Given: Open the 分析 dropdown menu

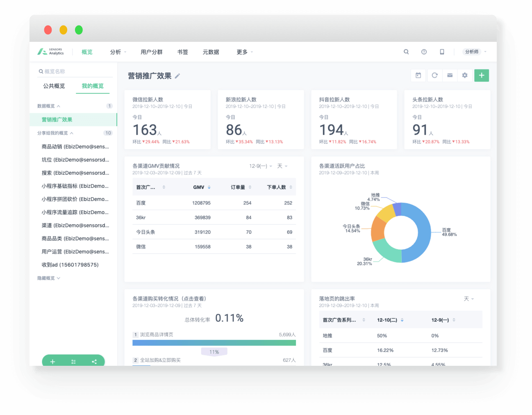Looking at the screenshot, I should tap(118, 52).
